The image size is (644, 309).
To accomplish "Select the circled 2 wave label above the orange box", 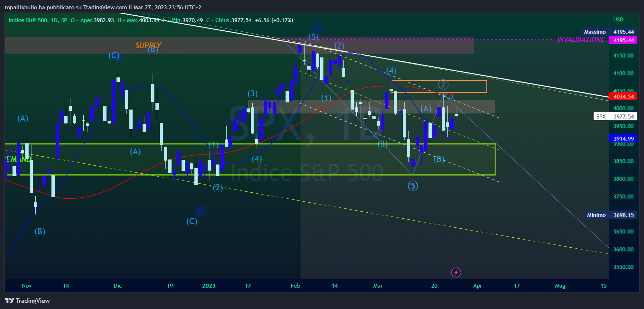I will (443, 85).
